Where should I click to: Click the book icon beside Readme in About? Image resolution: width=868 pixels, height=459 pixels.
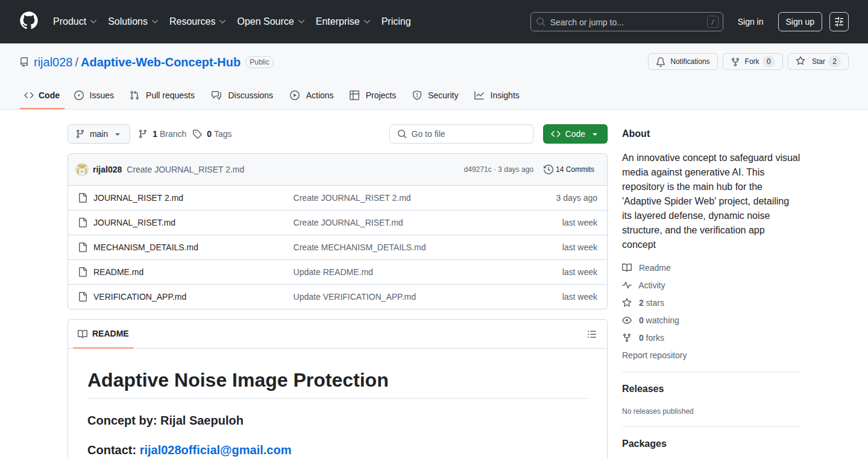click(x=627, y=268)
